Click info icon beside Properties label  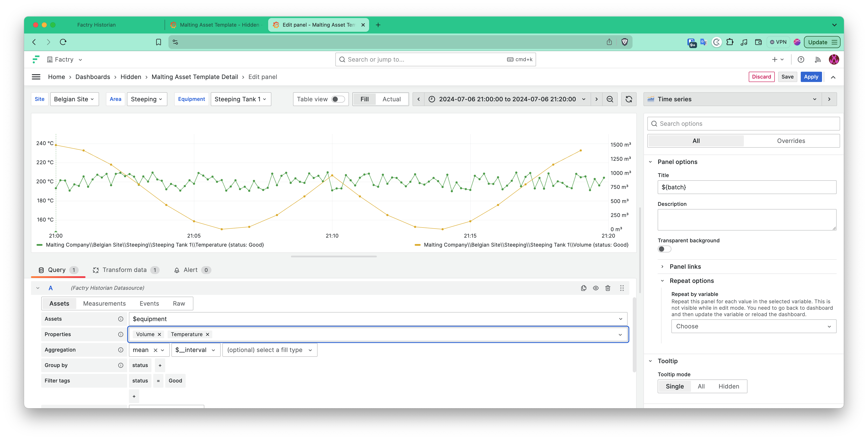tap(121, 334)
